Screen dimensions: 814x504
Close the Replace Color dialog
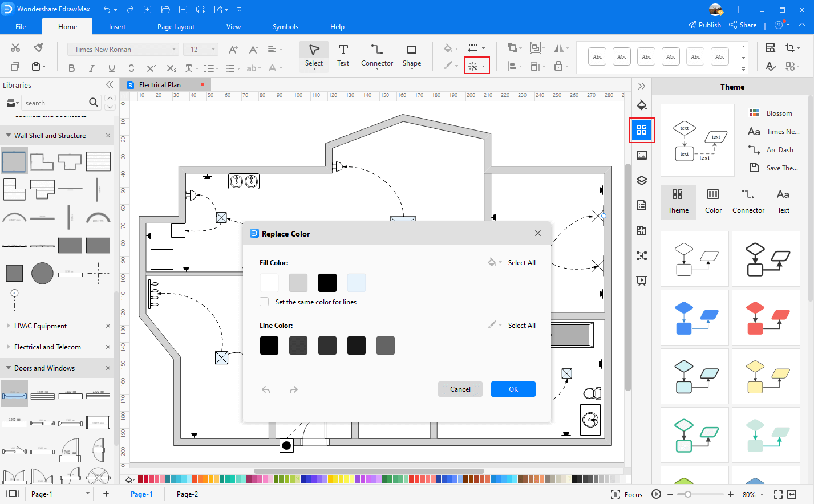[x=537, y=233]
